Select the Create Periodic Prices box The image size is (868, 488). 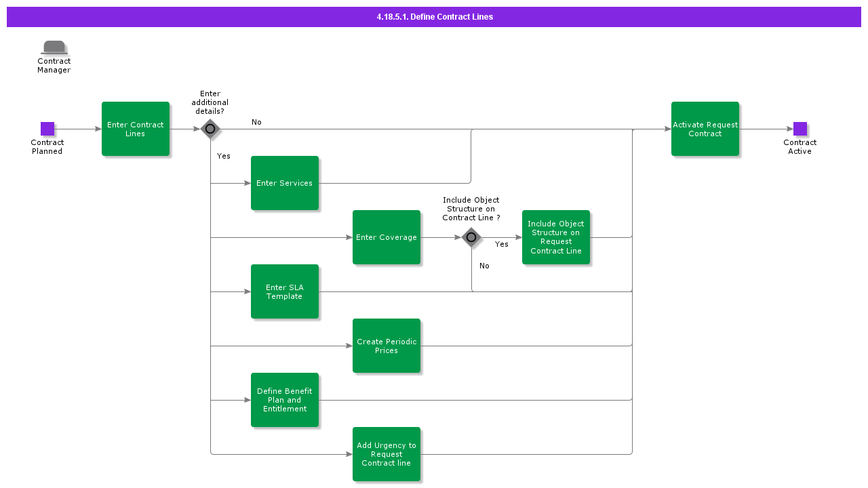tap(387, 346)
